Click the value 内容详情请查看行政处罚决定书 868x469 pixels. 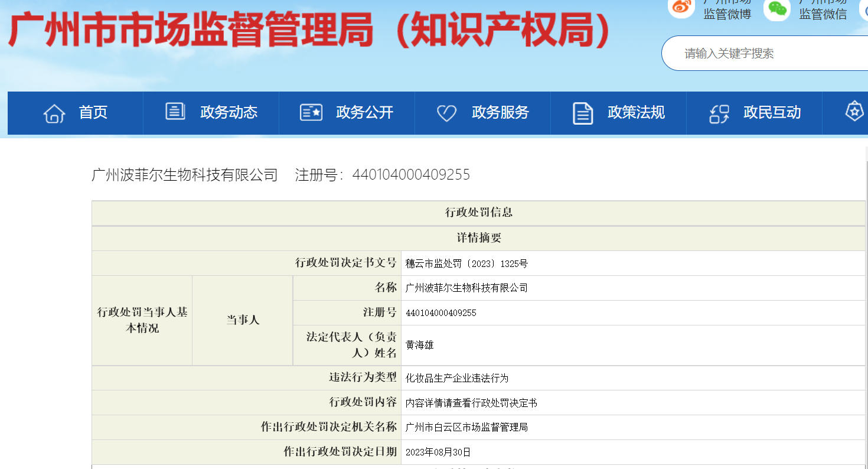(471, 403)
